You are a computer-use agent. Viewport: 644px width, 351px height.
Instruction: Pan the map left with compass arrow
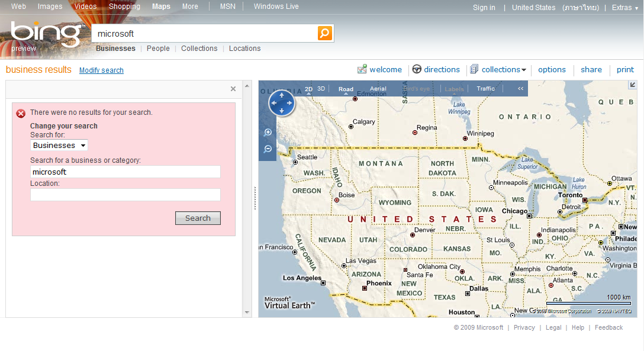pyautogui.click(x=273, y=103)
